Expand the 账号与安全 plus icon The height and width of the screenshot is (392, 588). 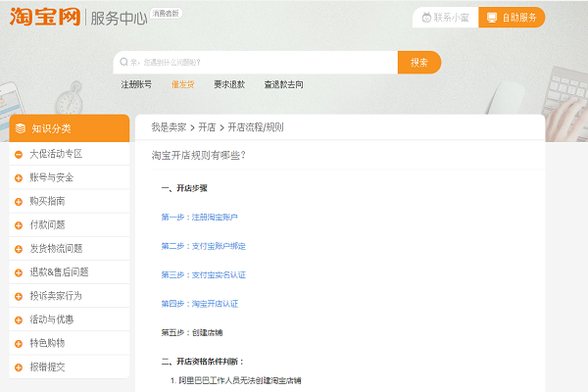coord(19,177)
